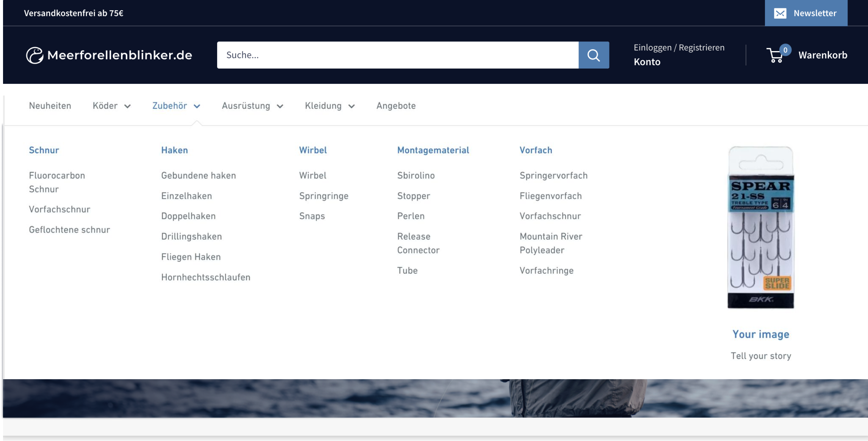Expand the Köder dropdown menu
Viewport: 868px width, 441px height.
(x=111, y=105)
